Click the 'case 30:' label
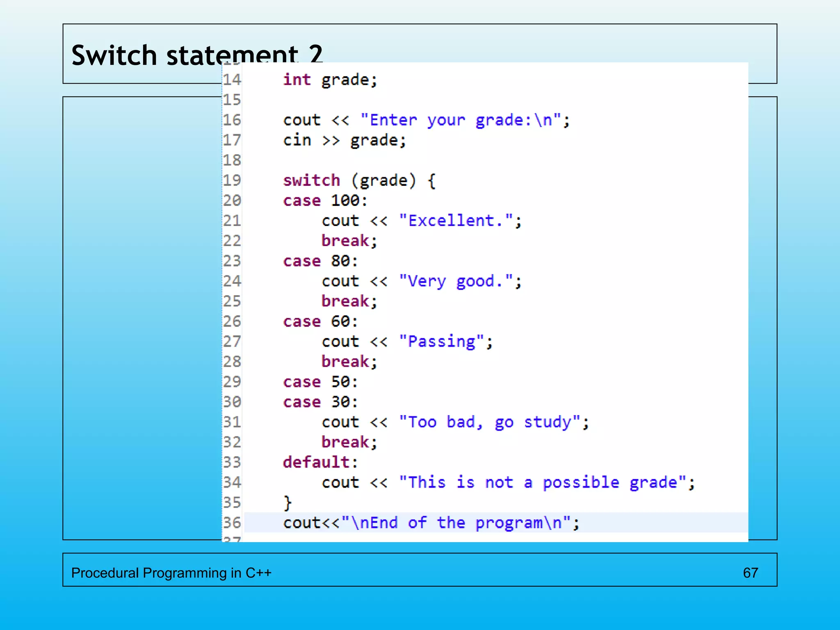840x630 pixels. tap(321, 402)
